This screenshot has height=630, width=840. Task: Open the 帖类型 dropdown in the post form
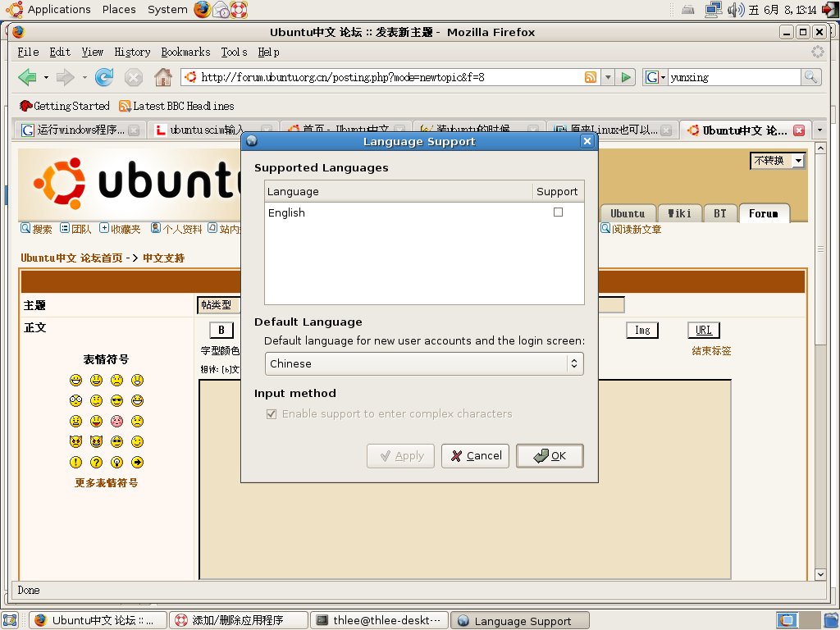[x=218, y=305]
